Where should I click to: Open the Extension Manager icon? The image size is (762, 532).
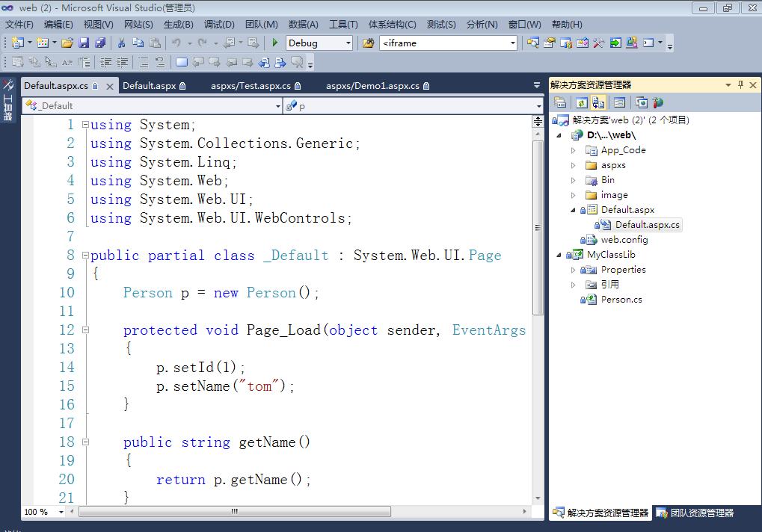point(632,43)
